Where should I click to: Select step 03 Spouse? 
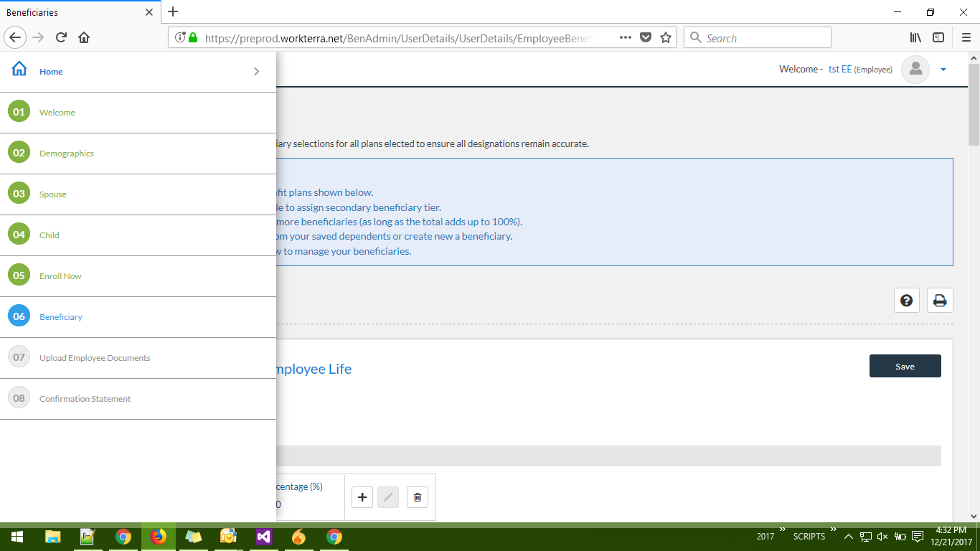point(138,194)
